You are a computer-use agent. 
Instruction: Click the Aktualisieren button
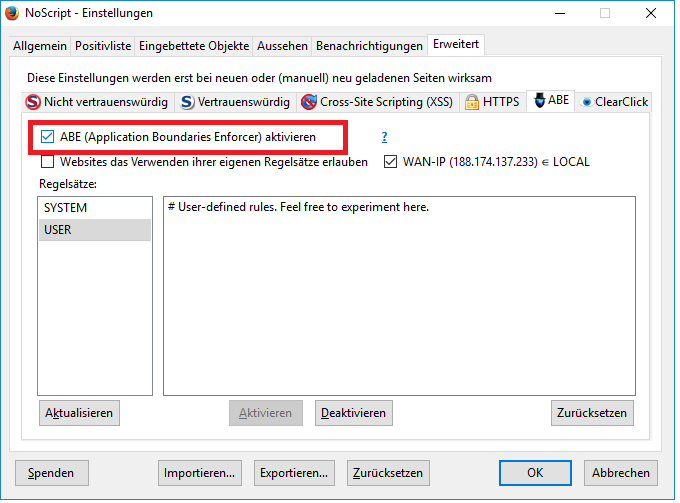(80, 413)
